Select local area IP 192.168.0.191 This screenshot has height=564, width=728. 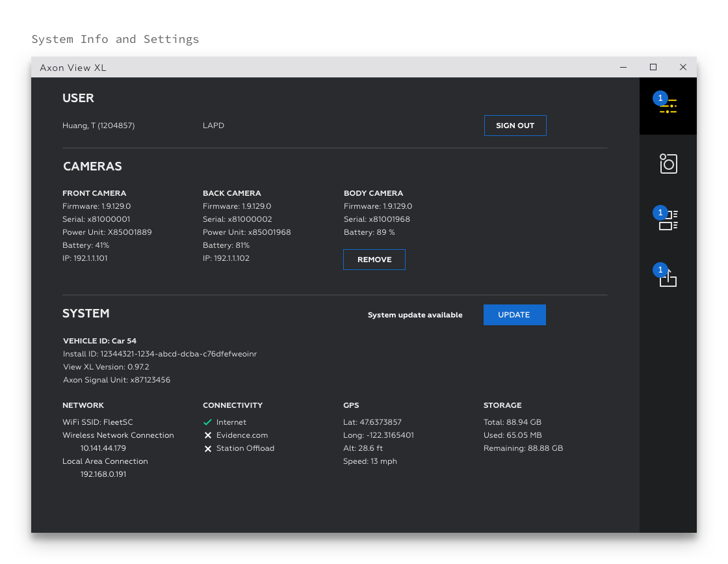click(x=103, y=474)
